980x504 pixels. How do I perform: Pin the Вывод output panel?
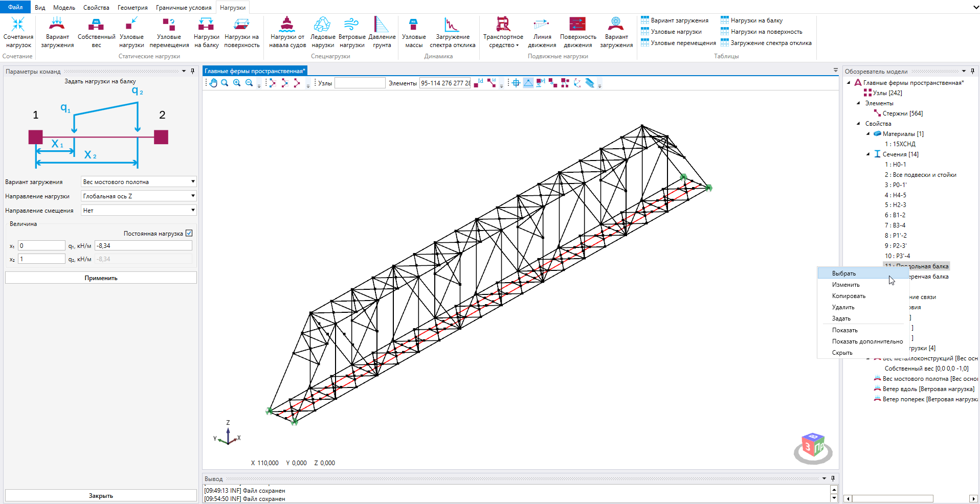tap(833, 478)
